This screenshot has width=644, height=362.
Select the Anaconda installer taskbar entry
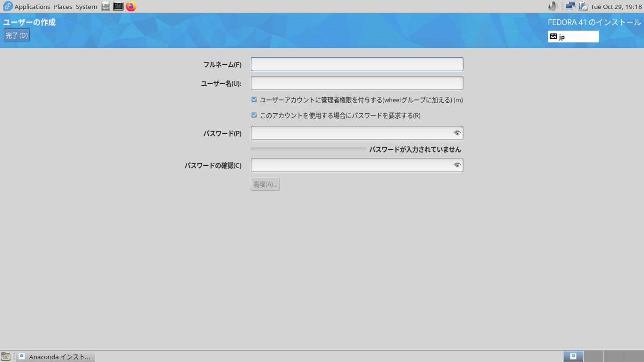56,357
